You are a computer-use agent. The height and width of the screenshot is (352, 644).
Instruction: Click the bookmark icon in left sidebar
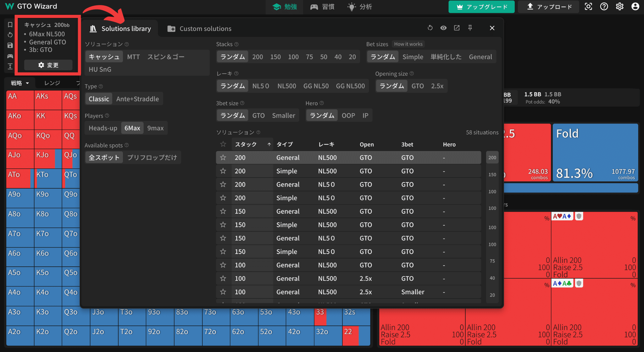pos(10,25)
